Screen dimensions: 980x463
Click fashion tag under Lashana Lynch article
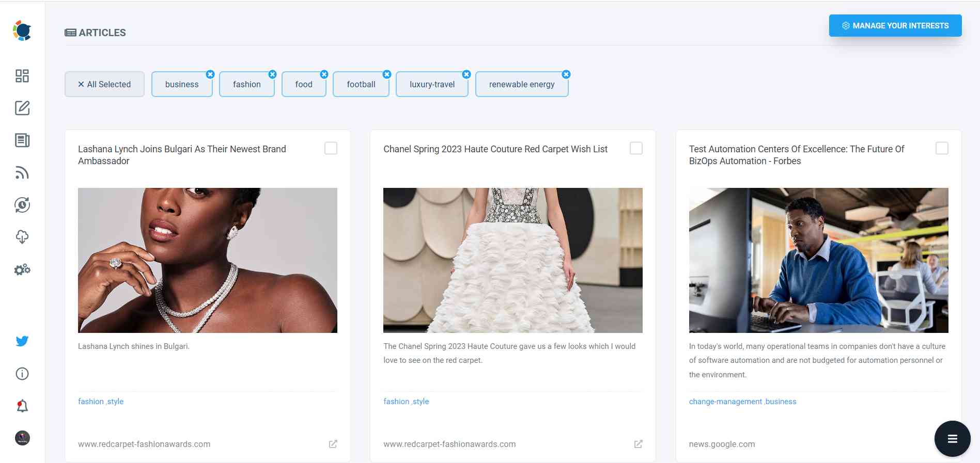click(x=91, y=402)
